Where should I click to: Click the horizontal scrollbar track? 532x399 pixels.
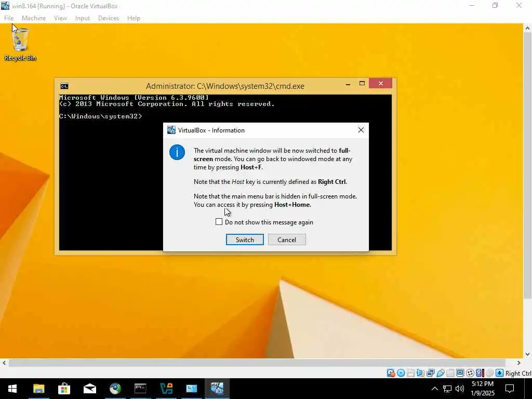pyautogui.click(x=257, y=363)
